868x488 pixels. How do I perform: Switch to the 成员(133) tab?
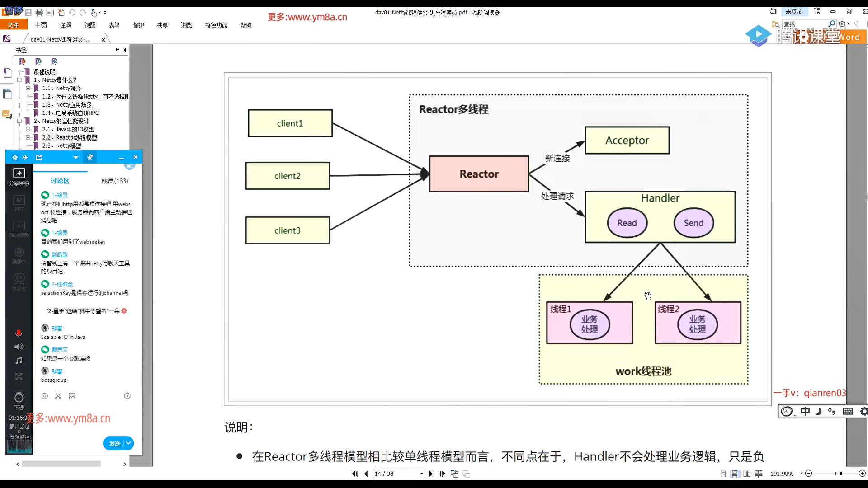(114, 181)
